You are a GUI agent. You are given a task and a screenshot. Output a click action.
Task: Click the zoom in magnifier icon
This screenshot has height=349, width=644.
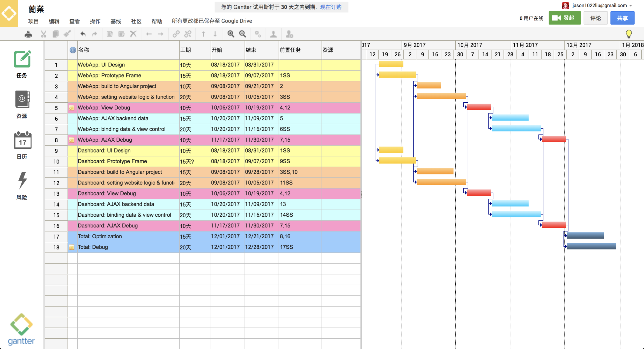pyautogui.click(x=231, y=34)
